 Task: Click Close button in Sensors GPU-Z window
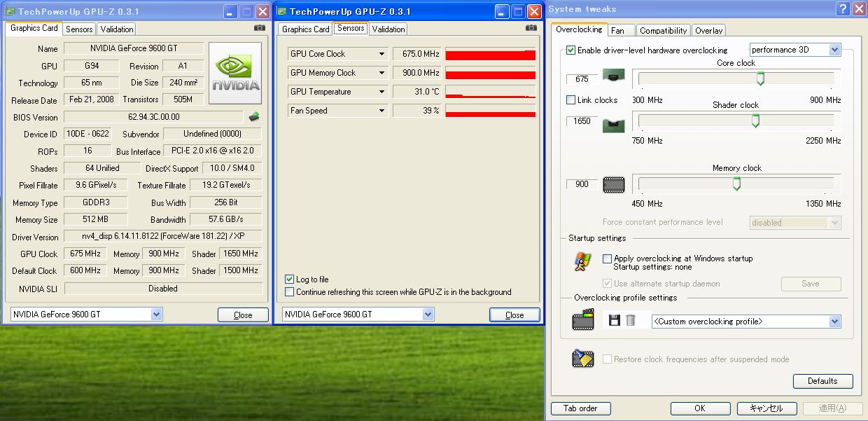[514, 315]
